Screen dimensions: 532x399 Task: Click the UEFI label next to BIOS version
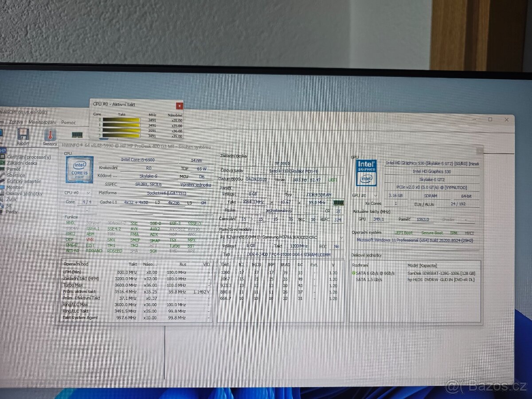(333, 180)
